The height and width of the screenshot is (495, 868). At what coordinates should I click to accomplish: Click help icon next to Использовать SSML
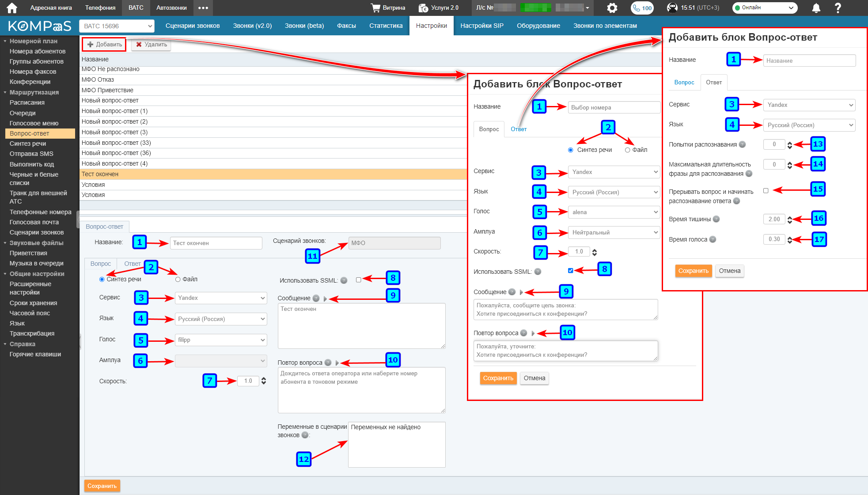[344, 280]
